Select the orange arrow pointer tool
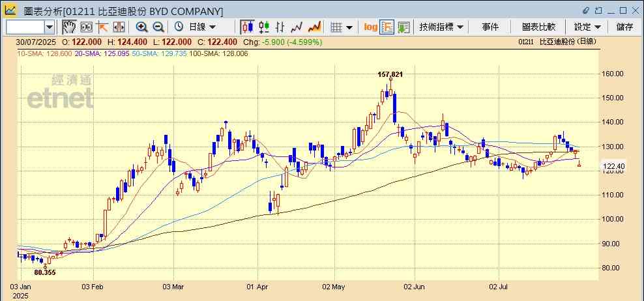 click(x=102, y=27)
